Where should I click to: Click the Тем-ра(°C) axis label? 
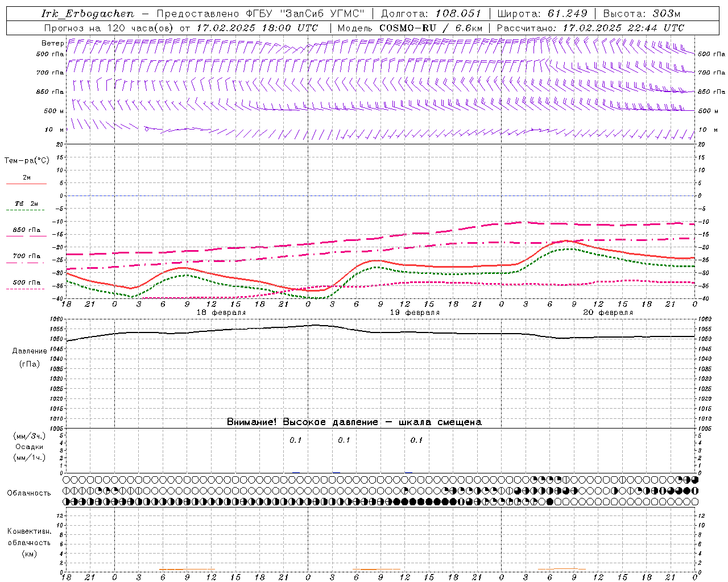pos(27,161)
